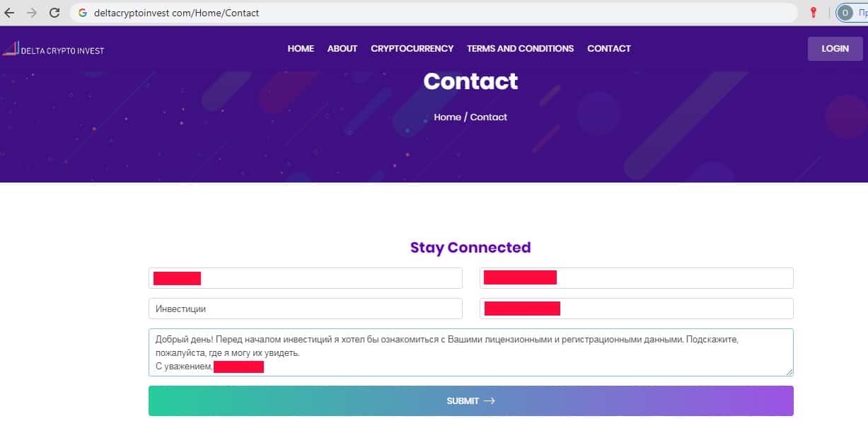
Task: Click the arrow on the Submit button
Action: coord(489,401)
